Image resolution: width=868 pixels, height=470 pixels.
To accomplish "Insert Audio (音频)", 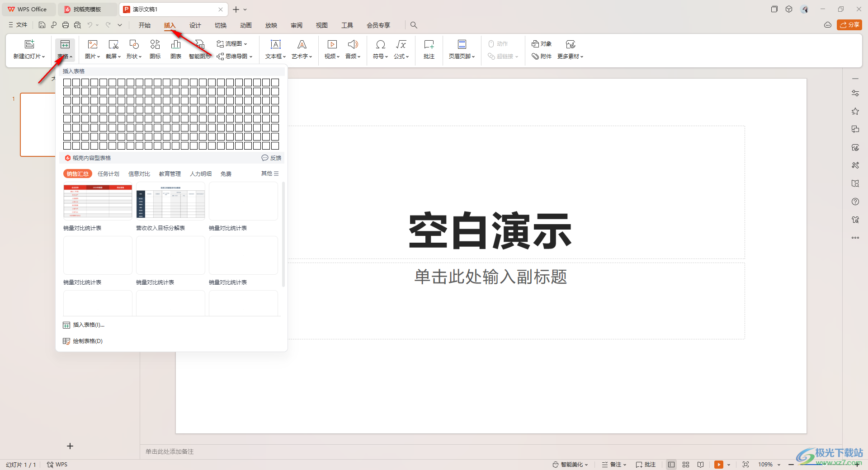I will click(x=353, y=49).
